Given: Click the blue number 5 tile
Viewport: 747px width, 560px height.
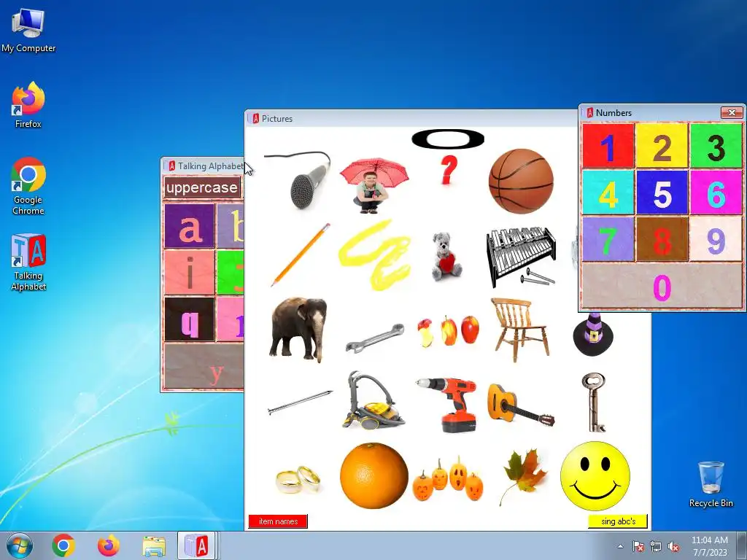Looking at the screenshot, I should click(662, 192).
